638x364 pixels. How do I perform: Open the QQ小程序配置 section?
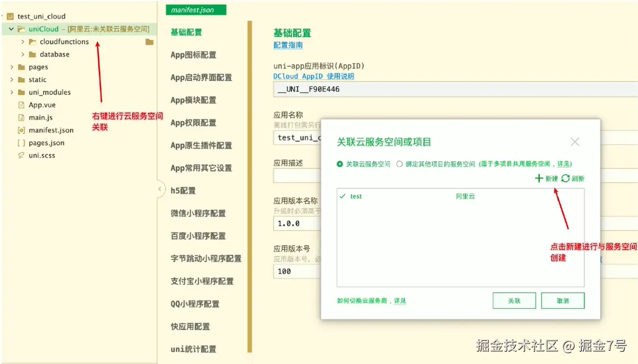(x=195, y=304)
